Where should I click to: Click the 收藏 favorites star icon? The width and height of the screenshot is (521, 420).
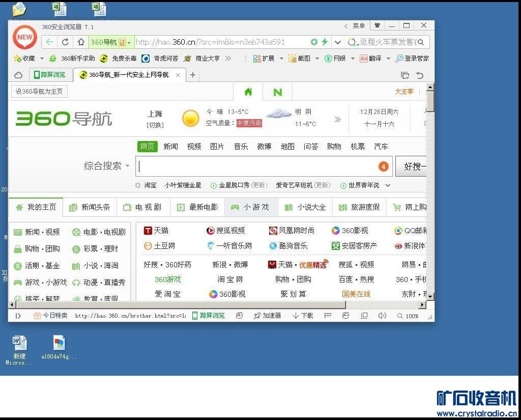coord(17,59)
